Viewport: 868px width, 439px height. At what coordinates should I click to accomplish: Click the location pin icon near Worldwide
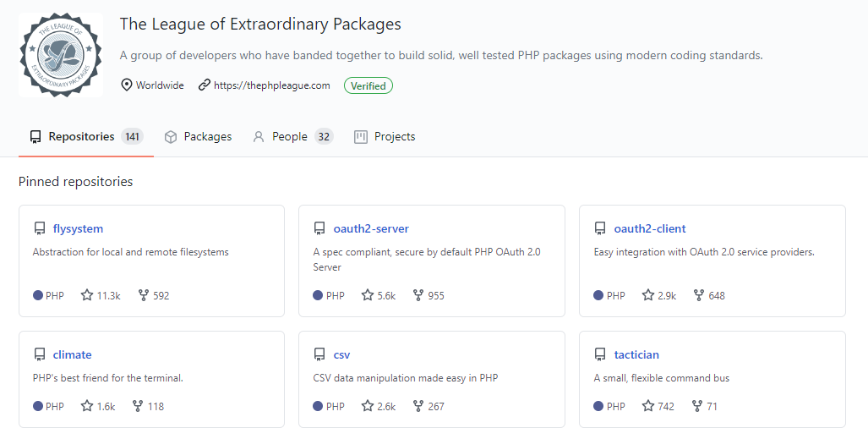click(x=127, y=85)
